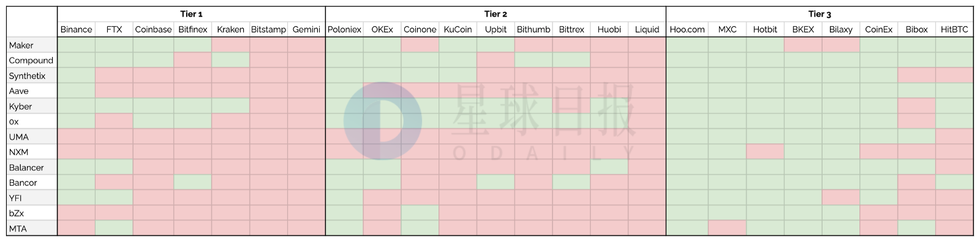The width and height of the screenshot is (980, 242).
Task: Select the HitBTC column header
Action: (x=954, y=29)
